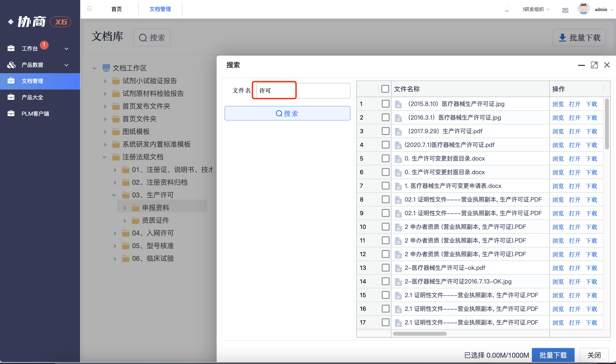Click the folder icon of 首页文件夹
This screenshot has height=364, width=616.
coord(116,119)
